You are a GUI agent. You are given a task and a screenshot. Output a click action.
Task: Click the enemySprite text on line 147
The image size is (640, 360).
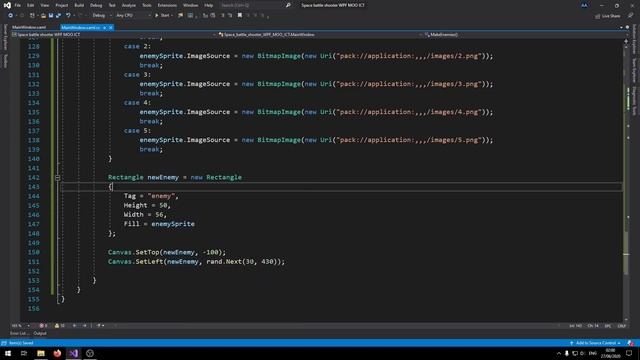click(x=173, y=224)
